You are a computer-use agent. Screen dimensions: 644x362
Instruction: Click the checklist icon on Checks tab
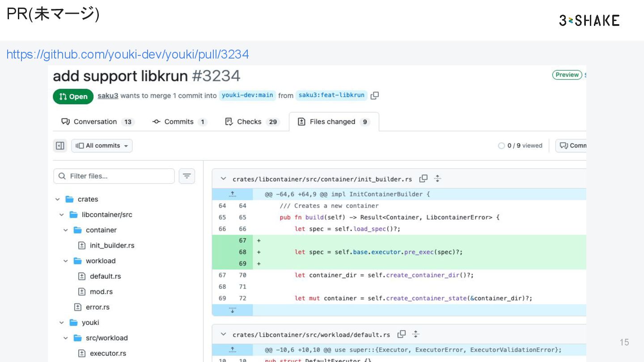tap(229, 122)
